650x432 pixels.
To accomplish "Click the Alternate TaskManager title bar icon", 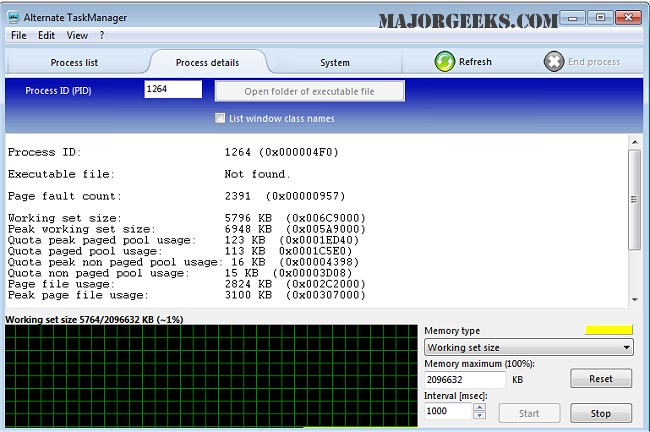I will tap(14, 17).
